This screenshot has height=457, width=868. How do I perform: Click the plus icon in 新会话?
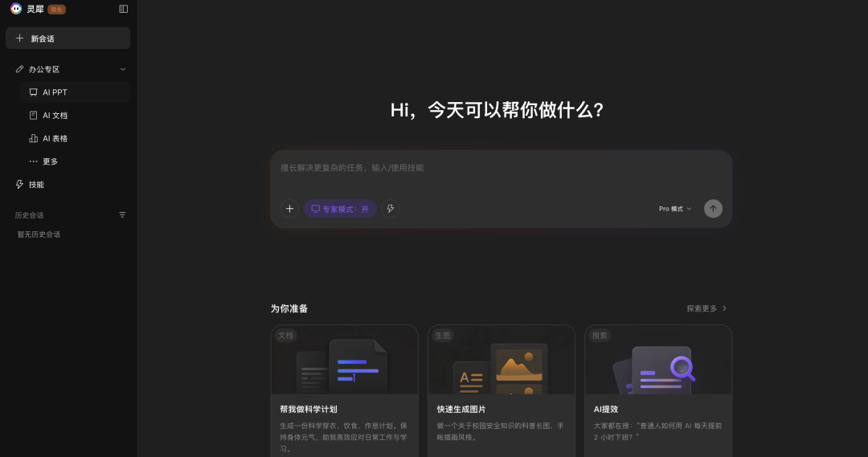(19, 39)
